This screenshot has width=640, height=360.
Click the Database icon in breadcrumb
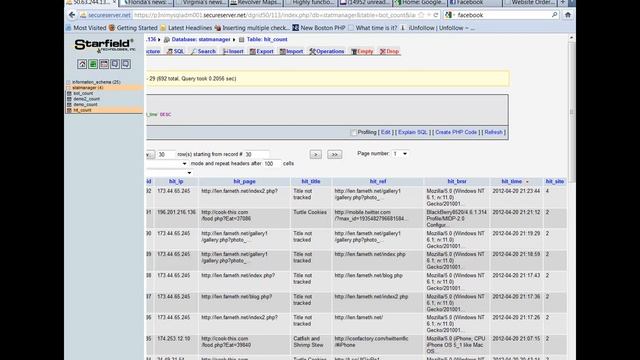point(167,40)
